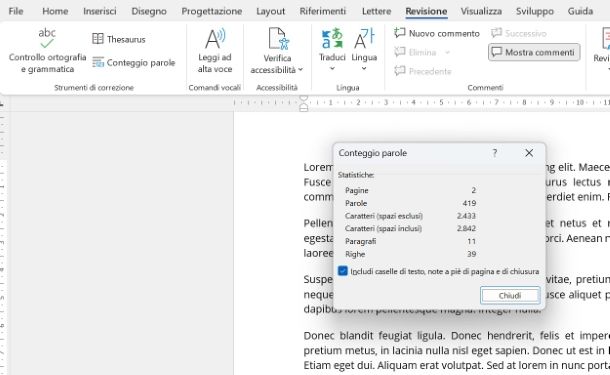This screenshot has height=375, width=610.
Task: Start Leggi ad alta voce
Action: point(215,51)
